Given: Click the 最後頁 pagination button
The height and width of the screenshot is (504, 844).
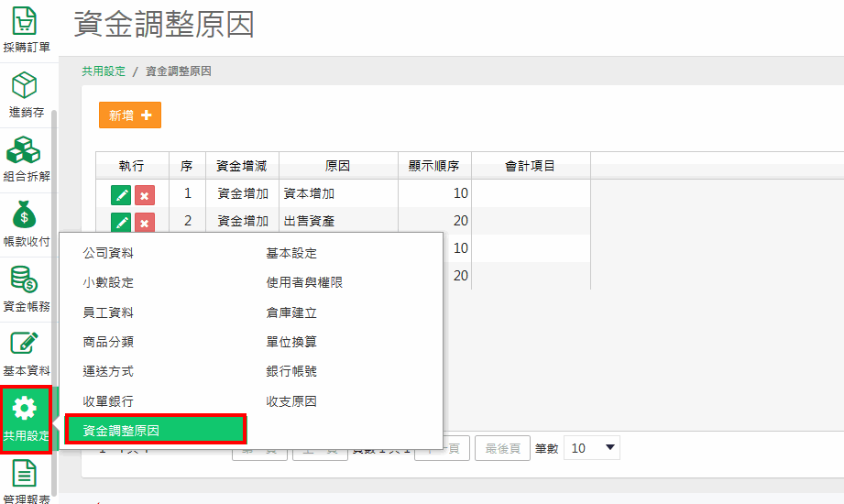Looking at the screenshot, I should click(x=502, y=448).
